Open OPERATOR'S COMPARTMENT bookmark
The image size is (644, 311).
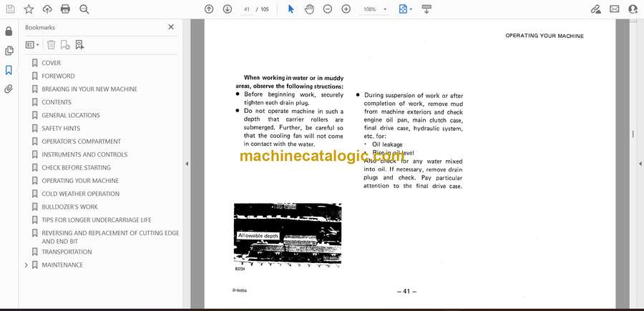click(x=81, y=142)
